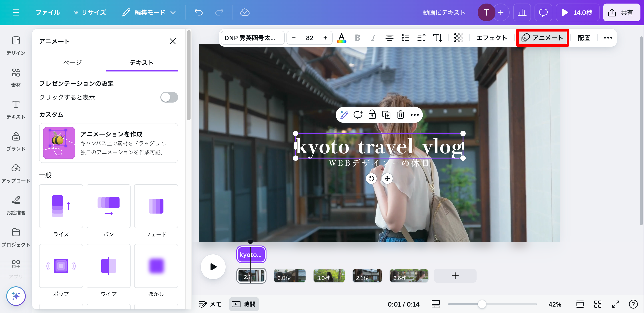
Task: Change text alignment
Action: 389,38
